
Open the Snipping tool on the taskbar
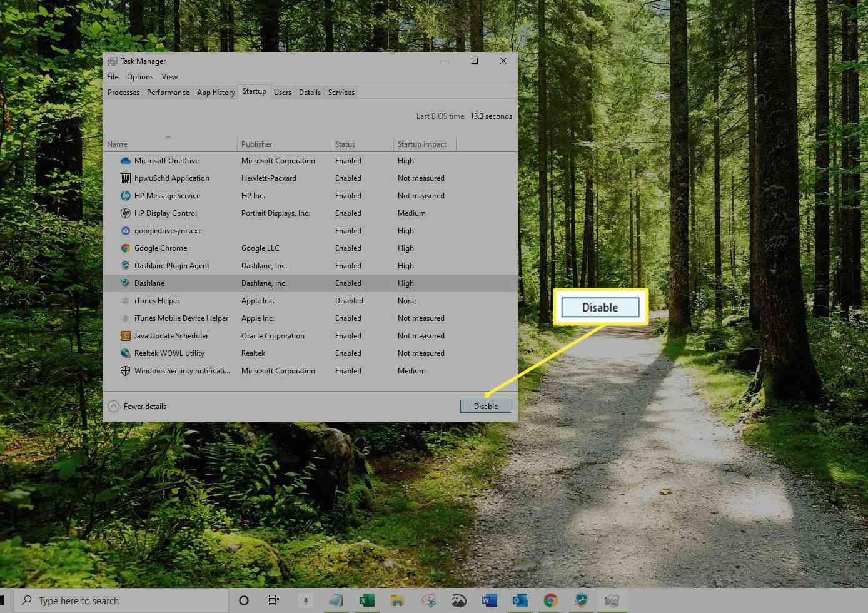pyautogui.click(x=428, y=600)
